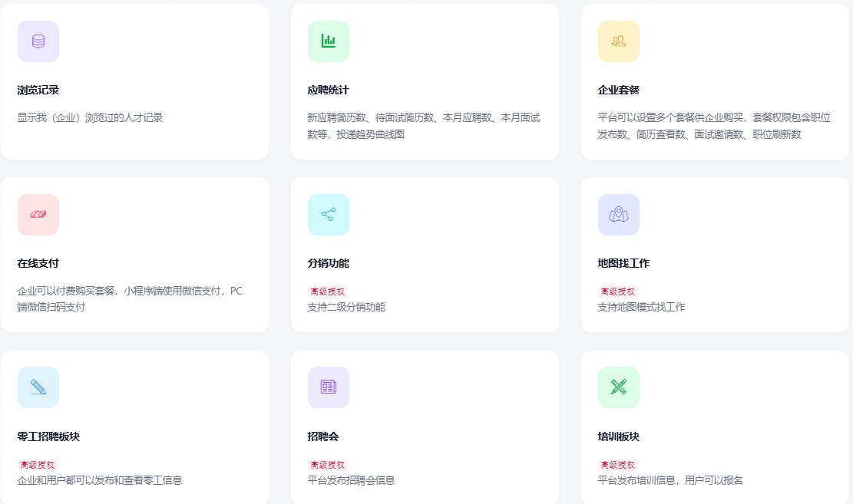Click the map pin icon for 地图找工作
This screenshot has height=504, width=853.
click(619, 215)
